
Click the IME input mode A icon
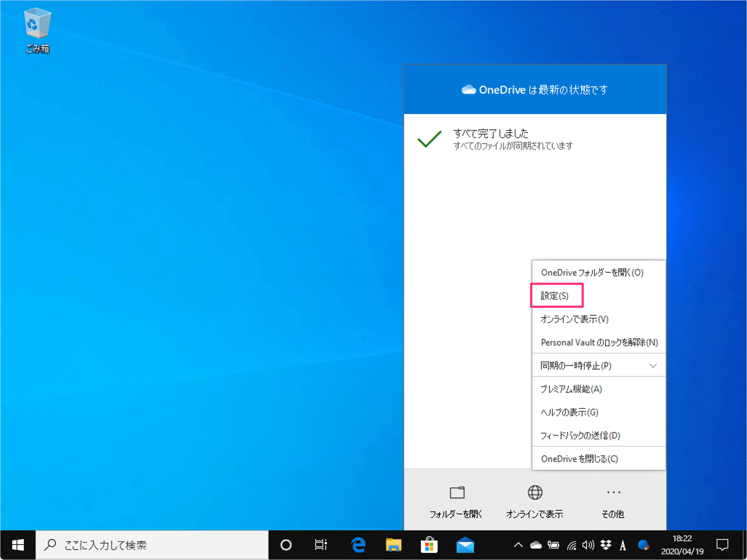623,545
